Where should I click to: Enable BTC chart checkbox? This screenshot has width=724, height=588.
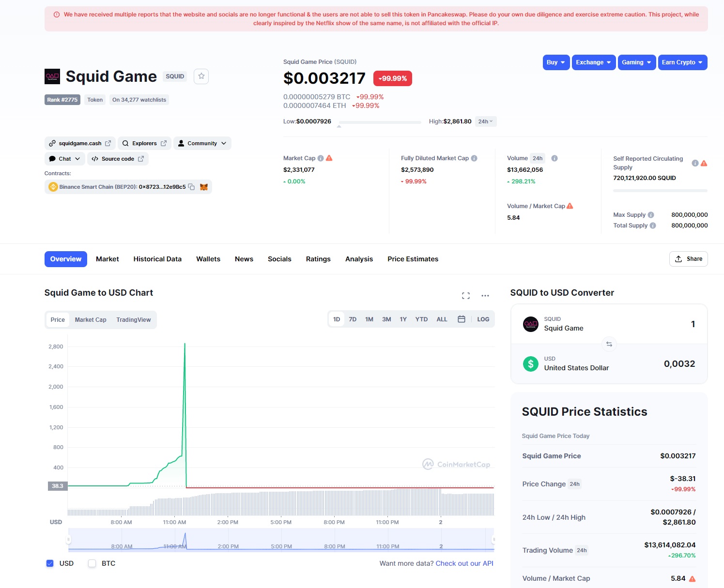pos(92,563)
